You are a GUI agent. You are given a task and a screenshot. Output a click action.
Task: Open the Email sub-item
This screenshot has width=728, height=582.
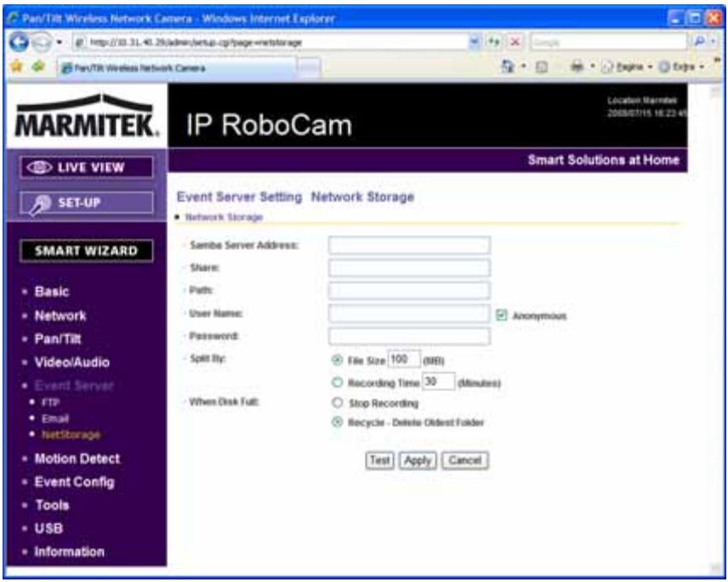coord(55,419)
